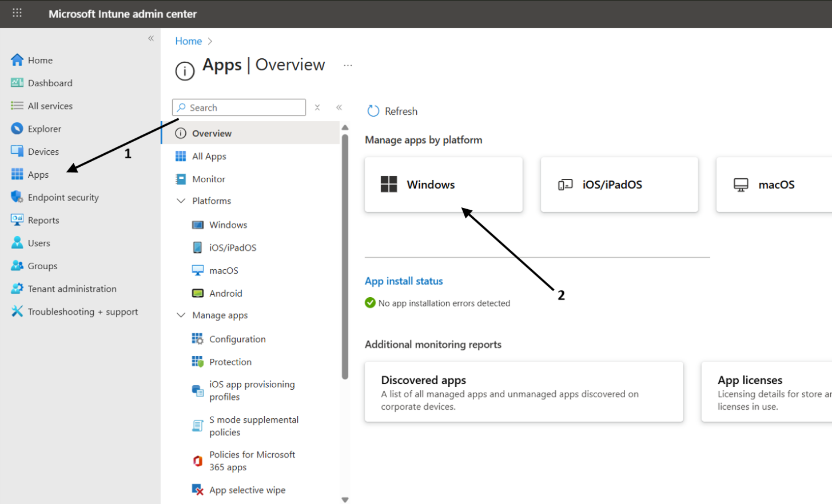Click the Windows platform icon in the tree
Image resolution: width=832 pixels, height=504 pixels.
(198, 225)
